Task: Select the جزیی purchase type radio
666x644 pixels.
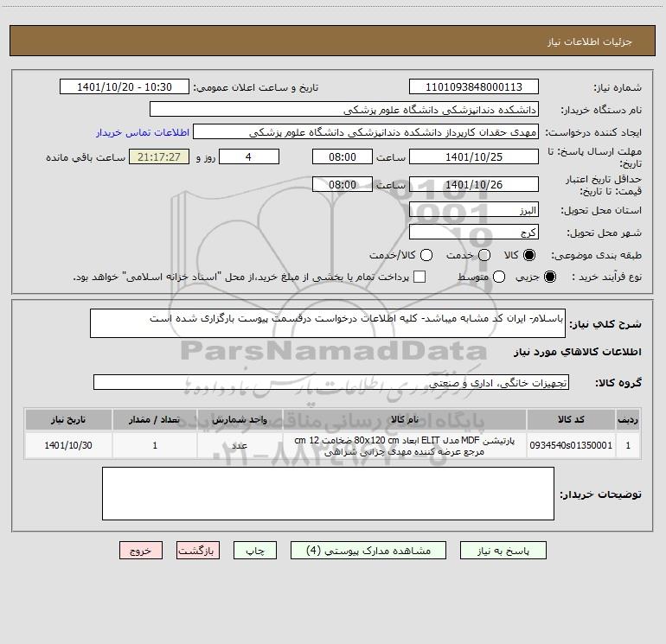Action: tap(549, 277)
